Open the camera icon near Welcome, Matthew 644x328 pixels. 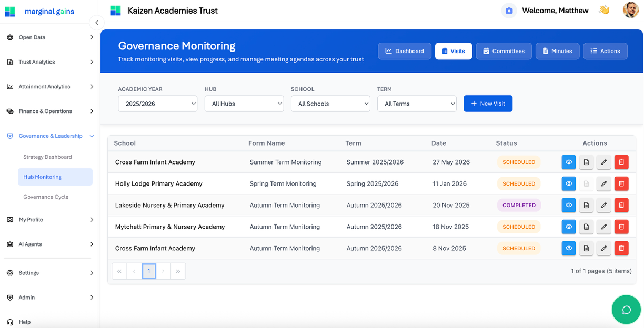click(508, 10)
